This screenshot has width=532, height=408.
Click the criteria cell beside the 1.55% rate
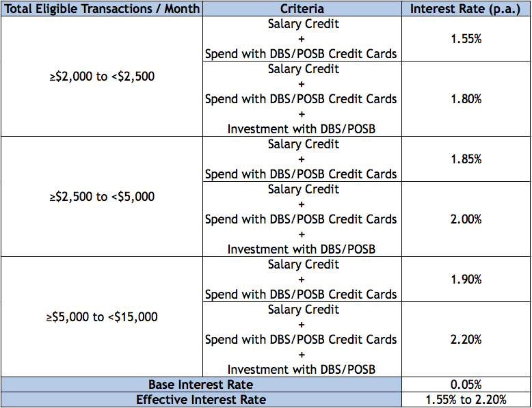[302, 39]
